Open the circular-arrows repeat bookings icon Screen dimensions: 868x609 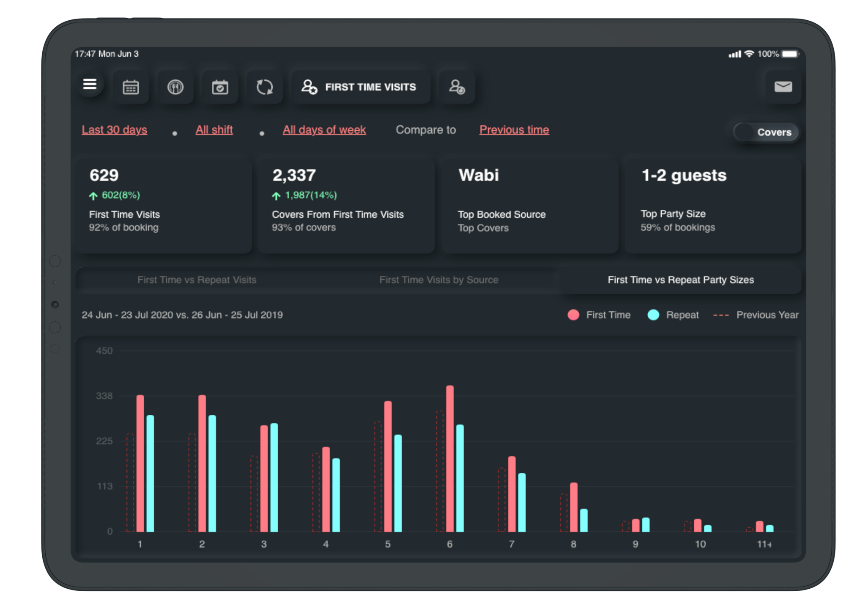pyautogui.click(x=265, y=87)
